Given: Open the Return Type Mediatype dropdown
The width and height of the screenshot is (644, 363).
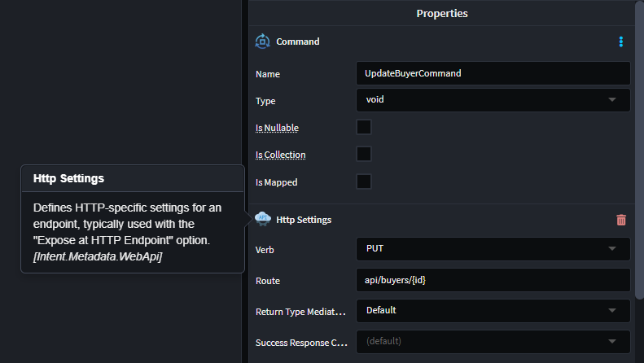Looking at the screenshot, I should (x=493, y=310).
